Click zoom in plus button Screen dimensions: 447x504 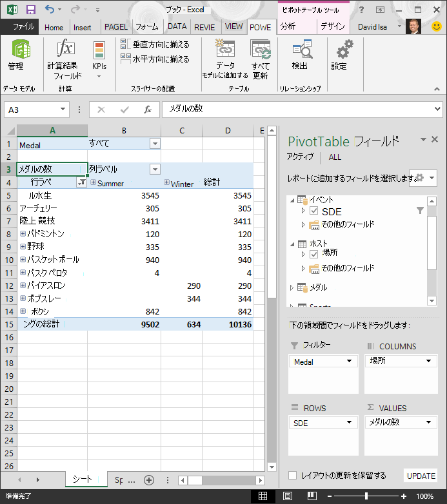coord(404,496)
